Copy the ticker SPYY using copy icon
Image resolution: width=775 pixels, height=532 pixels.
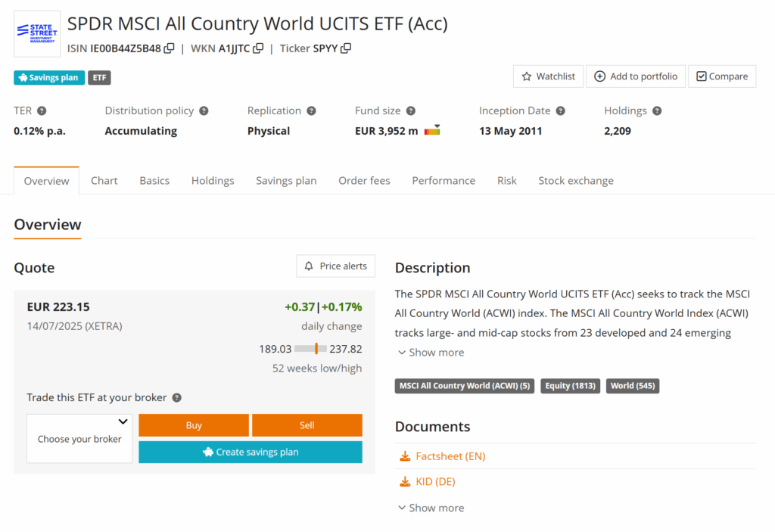point(346,48)
